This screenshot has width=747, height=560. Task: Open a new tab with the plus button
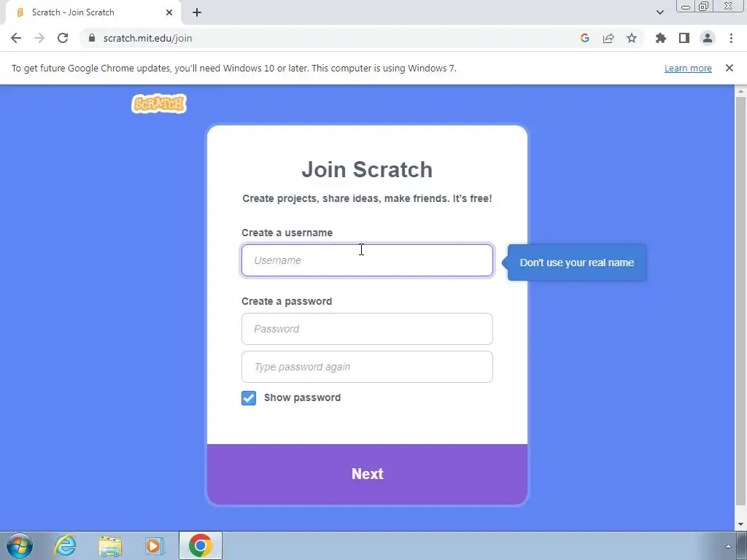click(x=197, y=12)
